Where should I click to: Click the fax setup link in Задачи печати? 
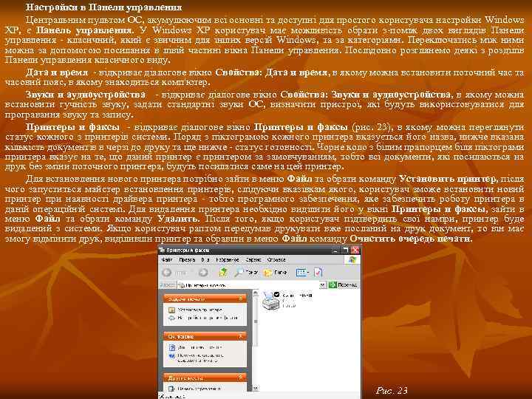point(208,318)
